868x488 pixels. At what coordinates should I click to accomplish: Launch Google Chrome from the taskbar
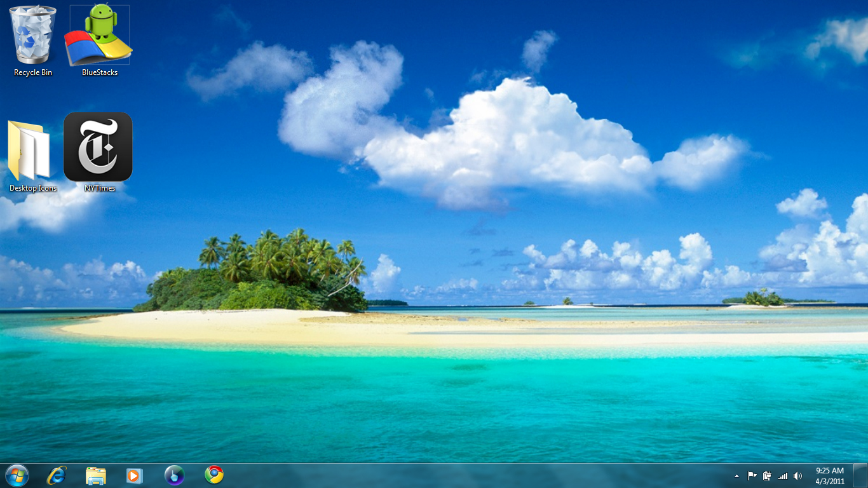[x=214, y=475]
